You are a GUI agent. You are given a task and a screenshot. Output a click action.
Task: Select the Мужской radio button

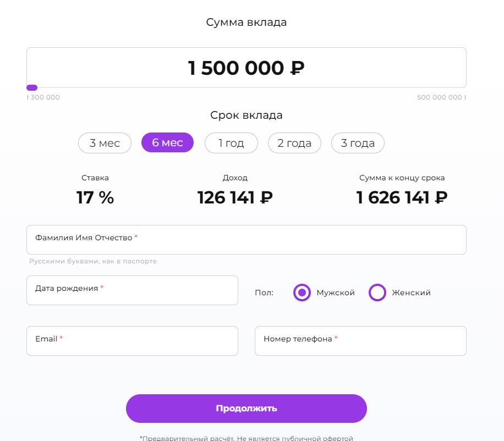point(302,293)
